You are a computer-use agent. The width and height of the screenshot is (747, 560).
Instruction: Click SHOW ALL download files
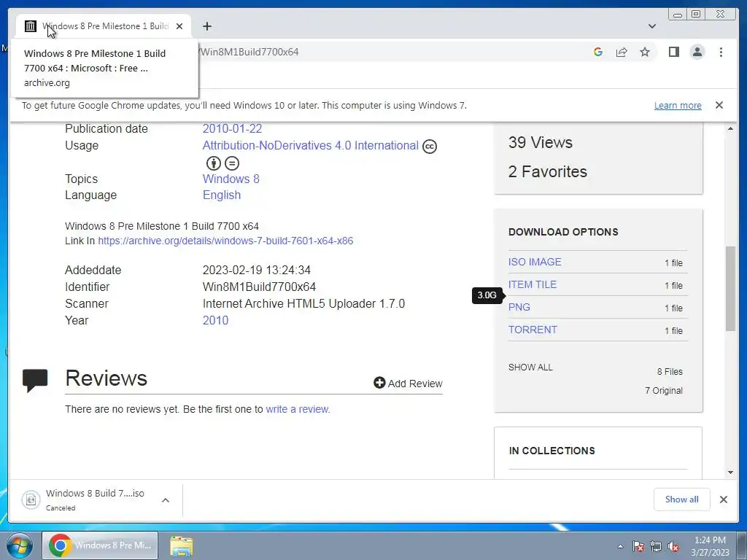pos(530,367)
